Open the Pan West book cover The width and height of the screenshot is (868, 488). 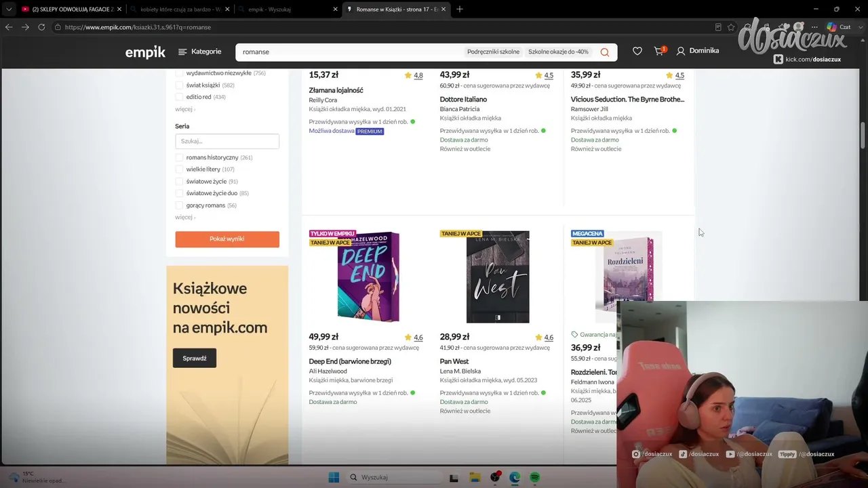click(498, 277)
